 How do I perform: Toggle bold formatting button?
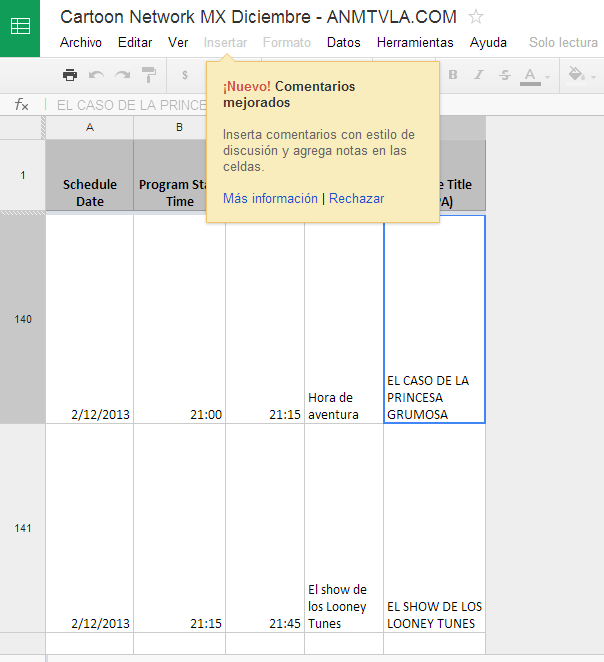(x=453, y=75)
